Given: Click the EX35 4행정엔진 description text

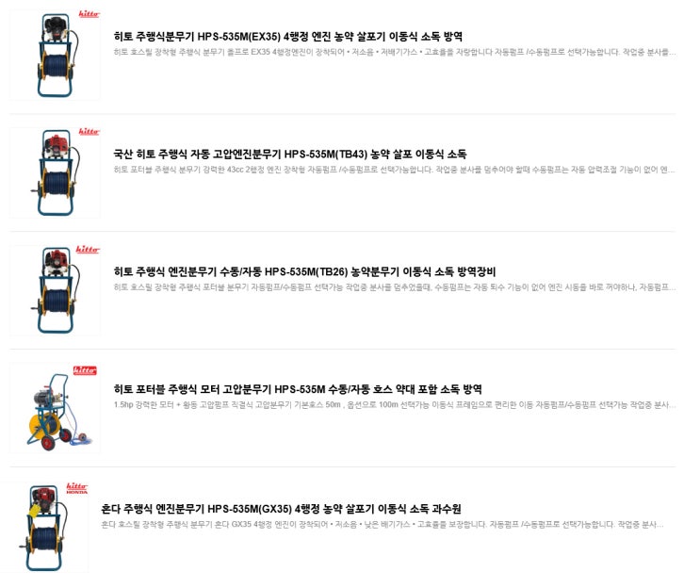Looking at the screenshot, I should click(395, 52).
